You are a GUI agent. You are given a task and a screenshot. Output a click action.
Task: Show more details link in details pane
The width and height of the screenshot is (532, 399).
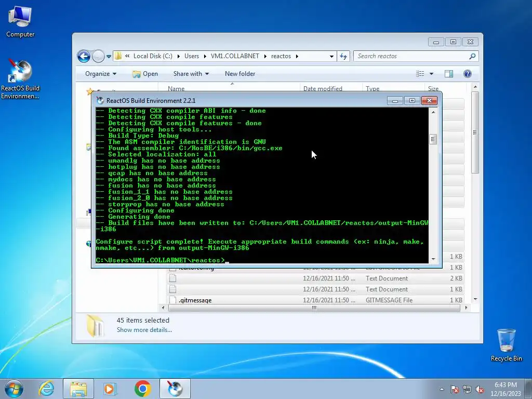(144, 330)
